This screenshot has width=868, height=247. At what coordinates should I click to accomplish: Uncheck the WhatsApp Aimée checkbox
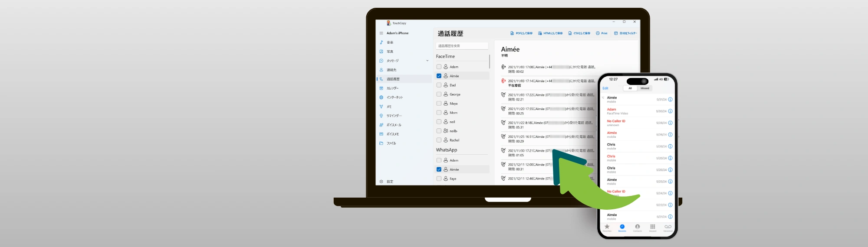coord(439,169)
